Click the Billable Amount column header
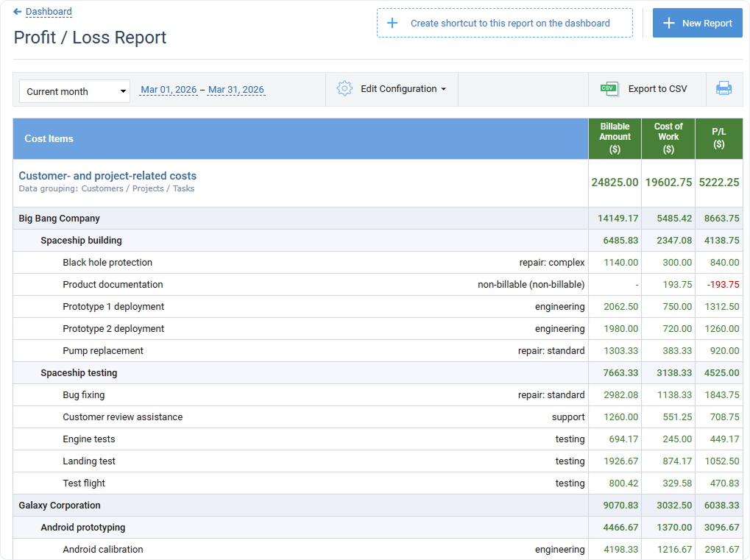 coord(615,138)
